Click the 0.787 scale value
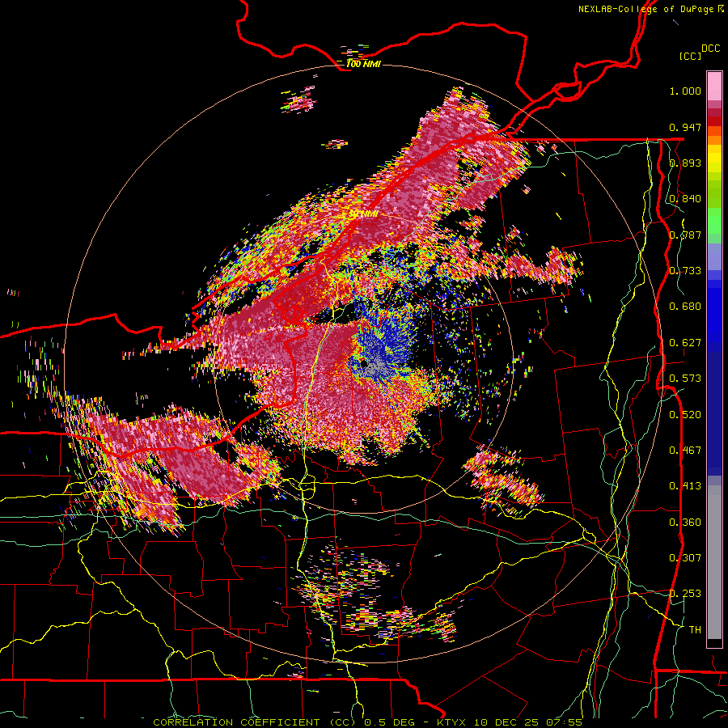728x728 pixels. point(685,235)
